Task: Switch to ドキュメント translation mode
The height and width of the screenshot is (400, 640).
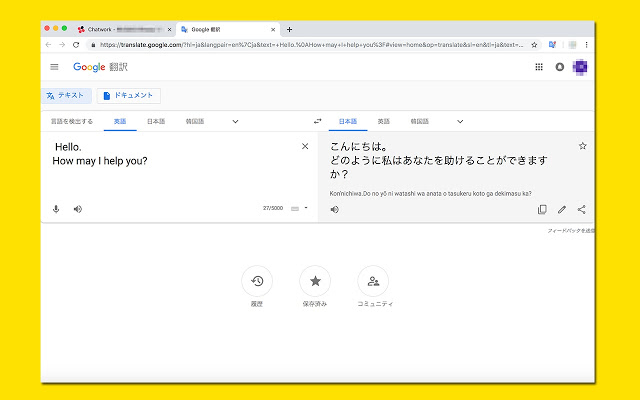Action: (x=128, y=96)
